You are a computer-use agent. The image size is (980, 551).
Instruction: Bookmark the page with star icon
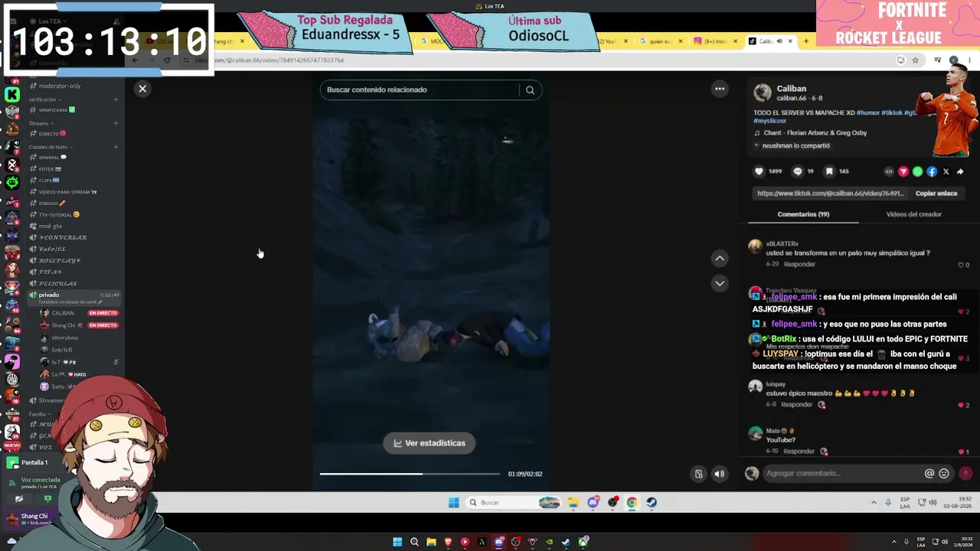point(915,60)
